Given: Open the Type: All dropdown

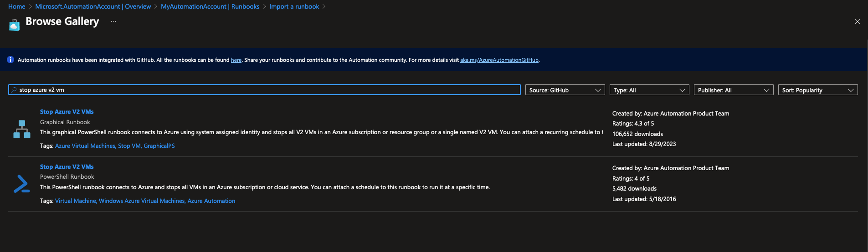Looking at the screenshot, I should click(x=649, y=90).
